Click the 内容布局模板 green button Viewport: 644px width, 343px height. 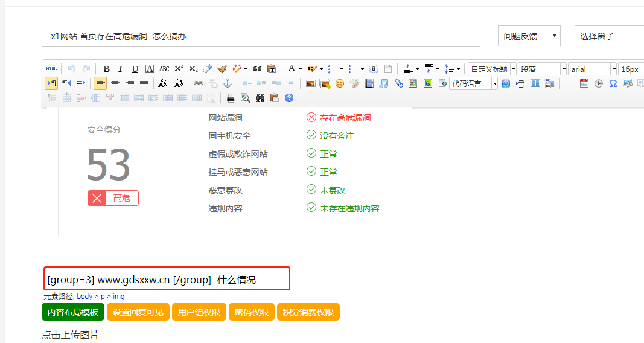coord(73,312)
